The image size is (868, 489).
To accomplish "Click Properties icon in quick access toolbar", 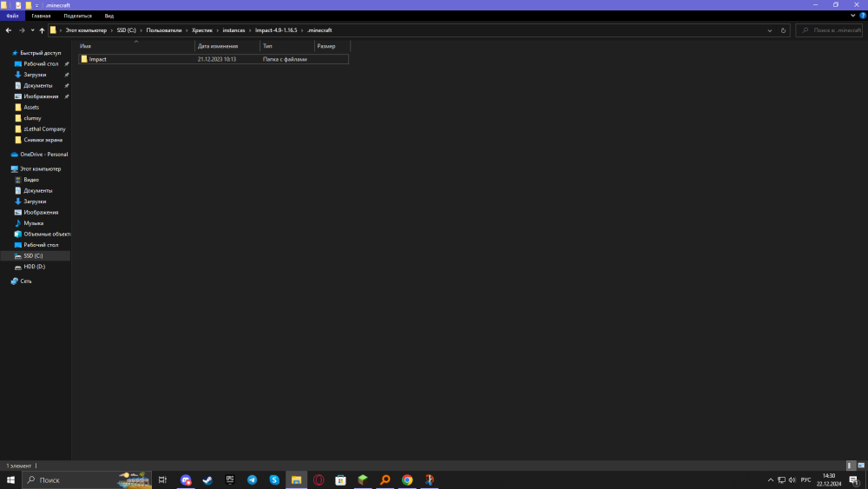I will pos(18,5).
